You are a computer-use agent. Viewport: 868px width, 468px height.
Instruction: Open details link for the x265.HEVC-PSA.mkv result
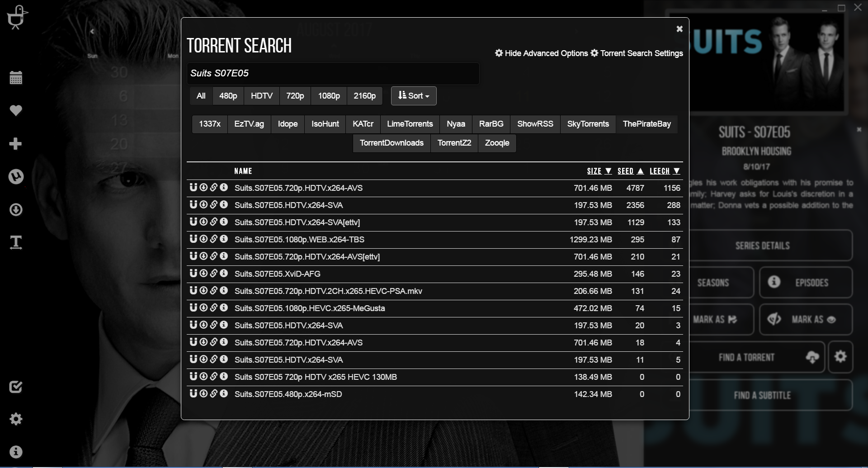214,290
